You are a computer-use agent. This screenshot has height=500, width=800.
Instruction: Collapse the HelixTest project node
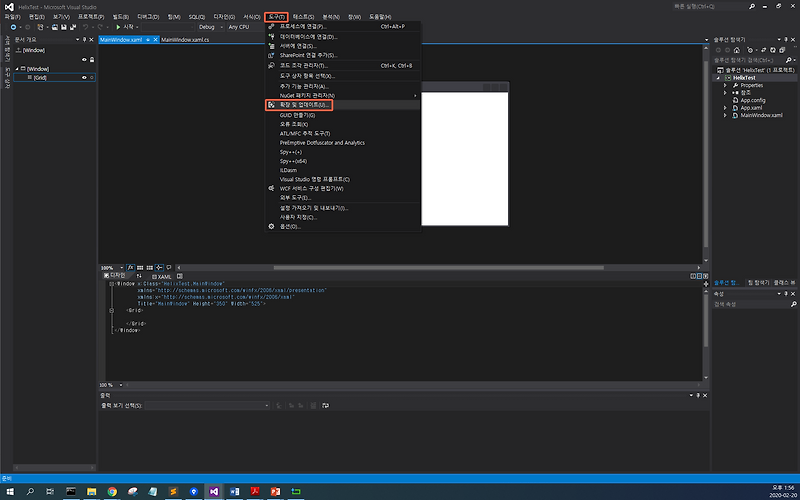pos(718,78)
